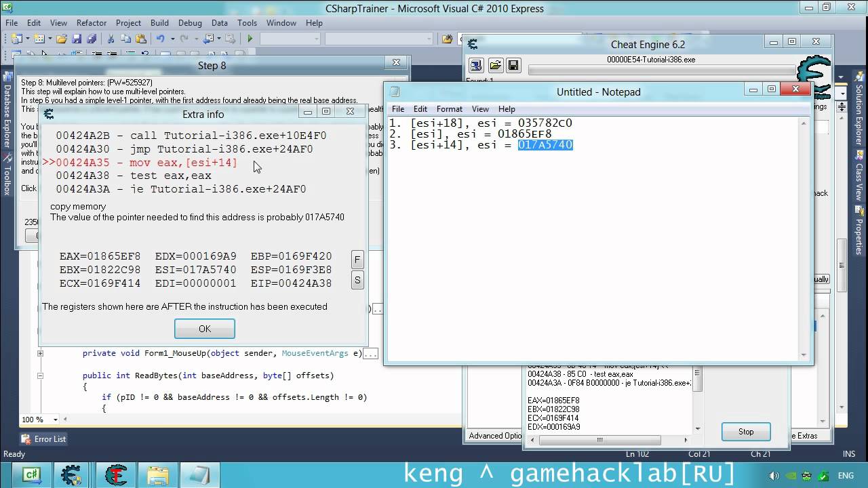Click the Notepad icon in the taskbar
The image size is (868, 488).
pyautogui.click(x=199, y=475)
